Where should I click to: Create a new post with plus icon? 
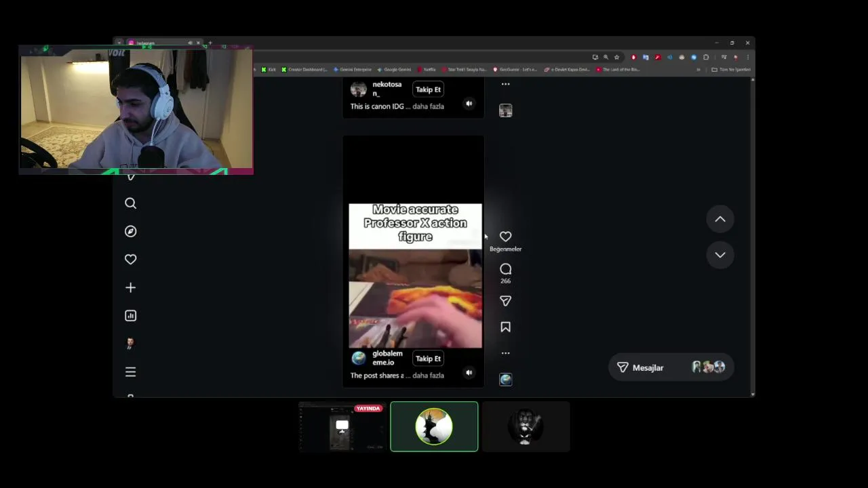pos(131,287)
